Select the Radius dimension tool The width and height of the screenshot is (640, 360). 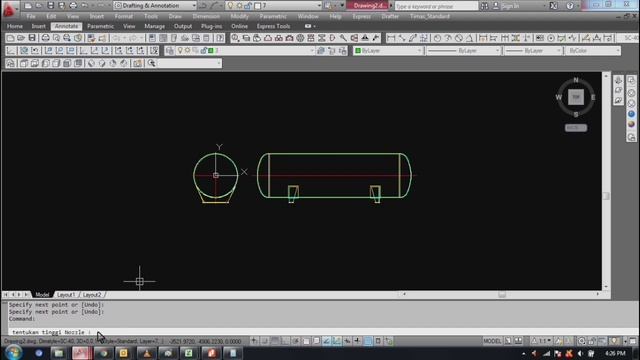coord(437,38)
